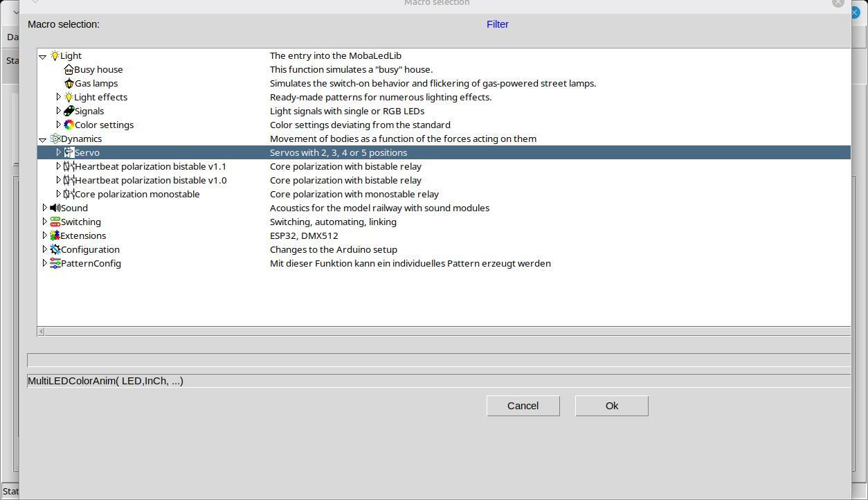This screenshot has width=868, height=500.
Task: Select Heartbeat polarization bistable v1.1 item
Action: [x=150, y=166]
